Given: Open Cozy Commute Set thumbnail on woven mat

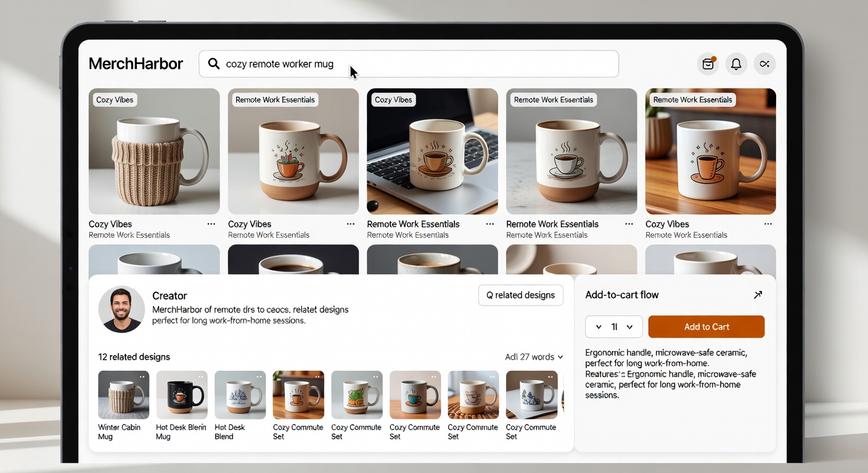Looking at the screenshot, I should (x=473, y=395).
